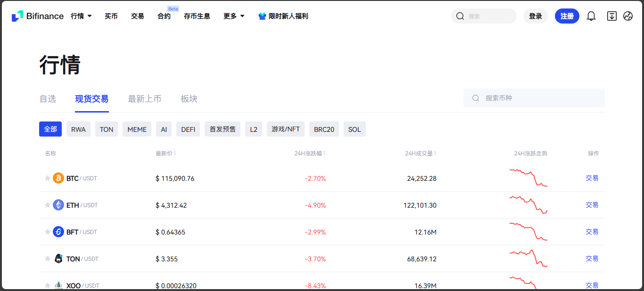Image resolution: width=644 pixels, height=291 pixels.
Task: Switch to the 最新上币 tab
Action: click(144, 99)
